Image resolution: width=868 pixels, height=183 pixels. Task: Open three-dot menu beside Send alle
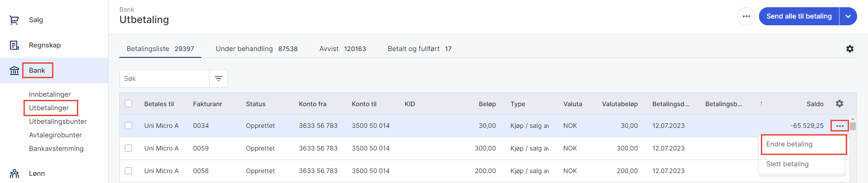[x=746, y=16]
